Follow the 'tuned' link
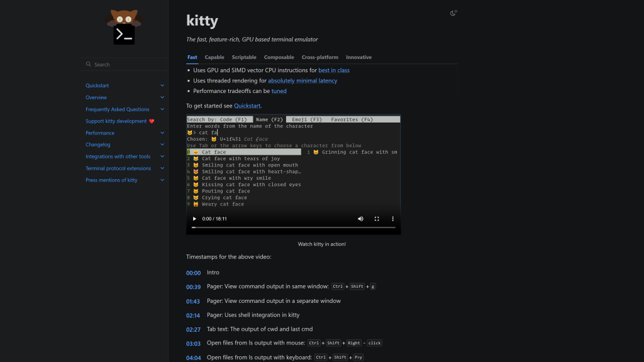 pos(279,91)
